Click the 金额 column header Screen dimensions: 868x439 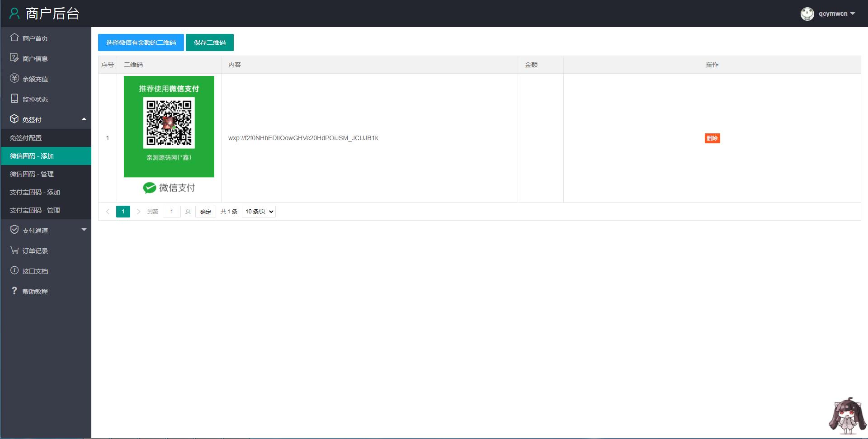click(x=541, y=65)
